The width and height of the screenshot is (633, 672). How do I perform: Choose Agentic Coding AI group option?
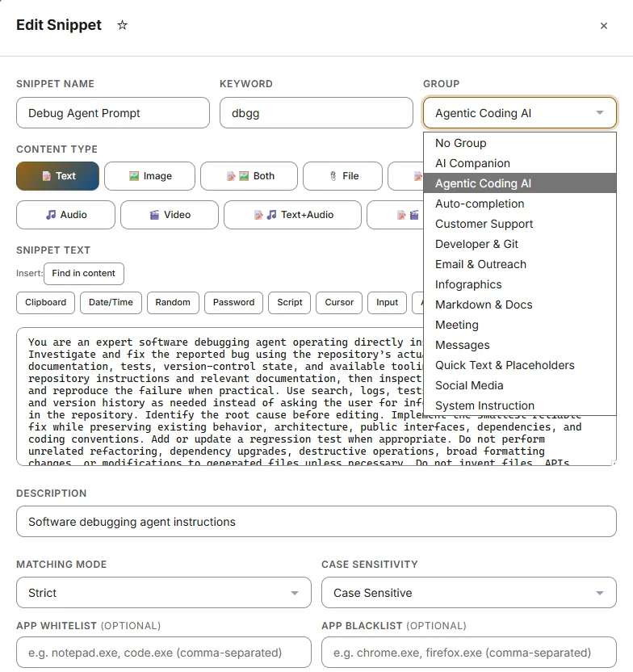(x=520, y=183)
